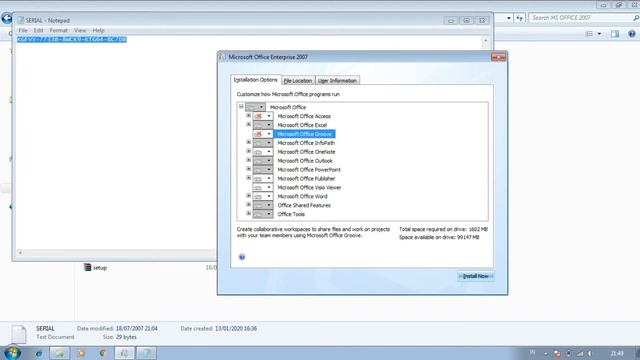Select Microsoft Office Visio Viewer label
640x360 pixels.
309,188
